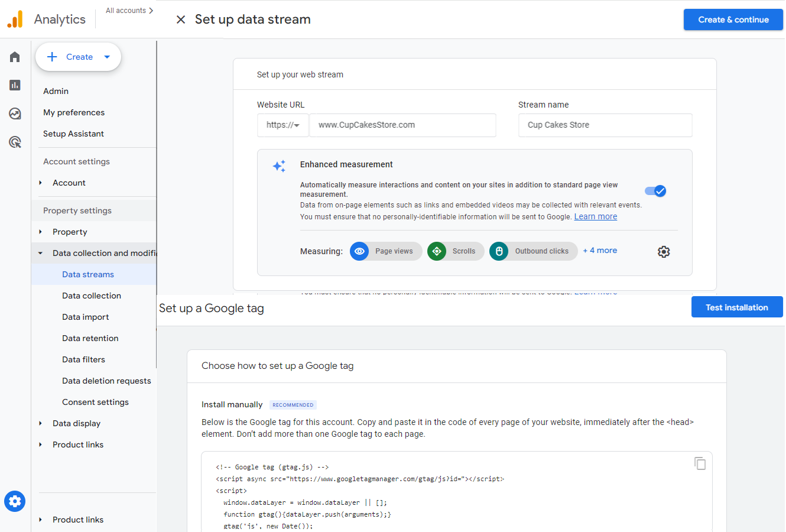Viewport: 786px width, 532px height.
Task: Open the Advertising icon in sidebar
Action: (x=15, y=142)
